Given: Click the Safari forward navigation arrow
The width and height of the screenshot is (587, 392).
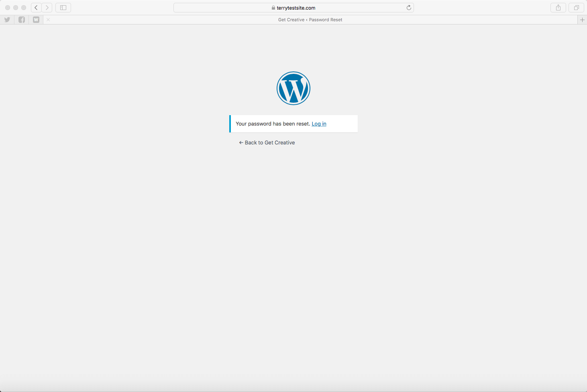Looking at the screenshot, I should 47,8.
